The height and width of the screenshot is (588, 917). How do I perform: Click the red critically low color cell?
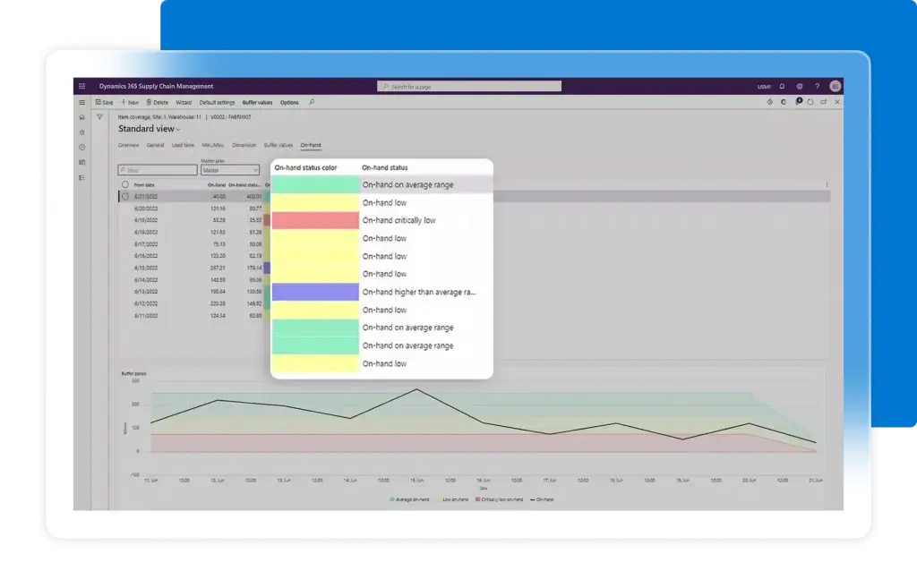(x=315, y=220)
